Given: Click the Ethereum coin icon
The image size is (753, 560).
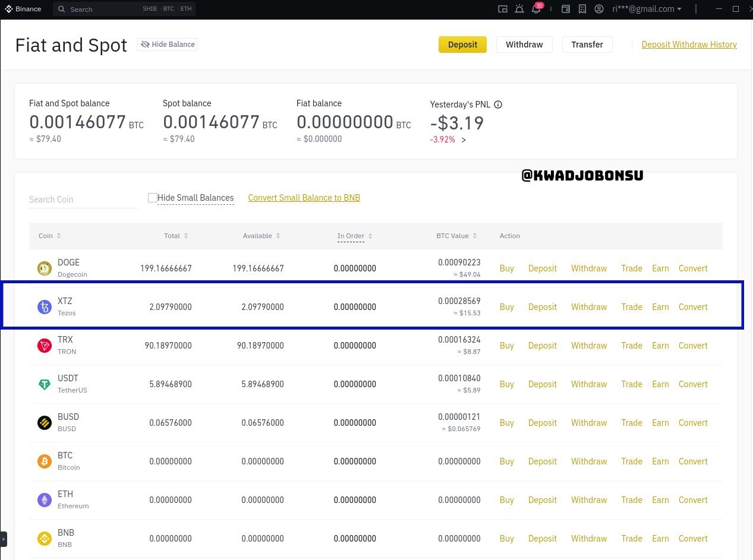Looking at the screenshot, I should pos(45,500).
